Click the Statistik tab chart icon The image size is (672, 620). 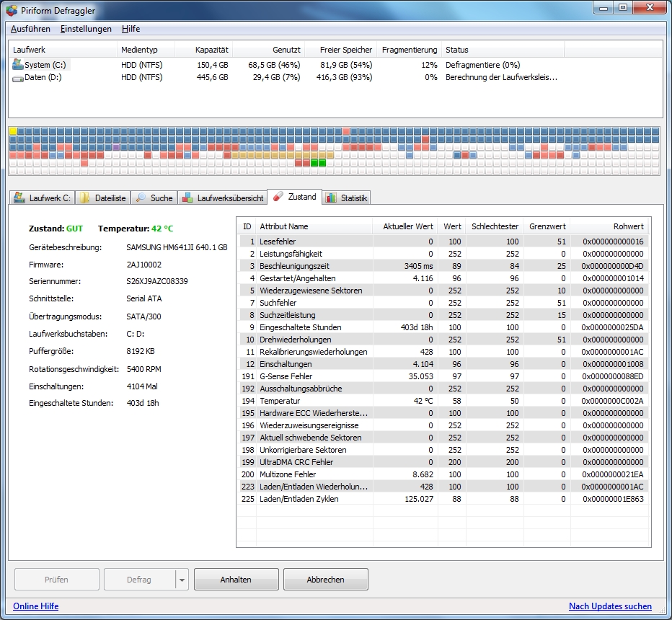pos(331,198)
